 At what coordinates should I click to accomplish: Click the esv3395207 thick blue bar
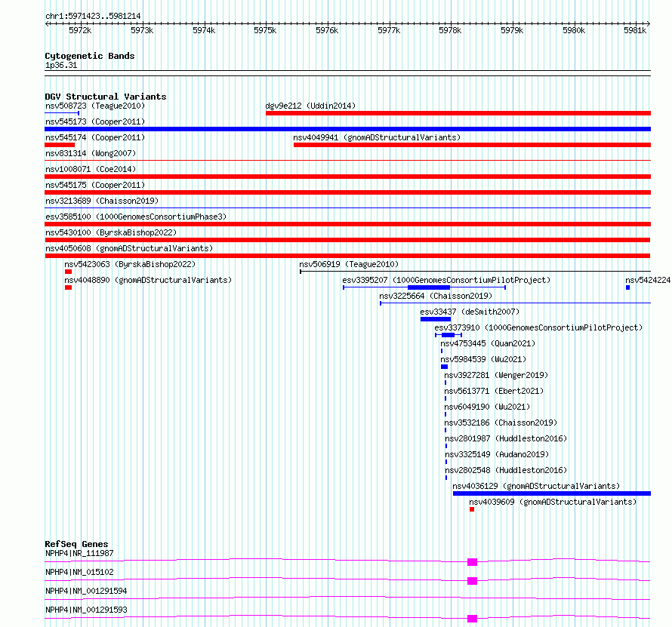(x=429, y=287)
